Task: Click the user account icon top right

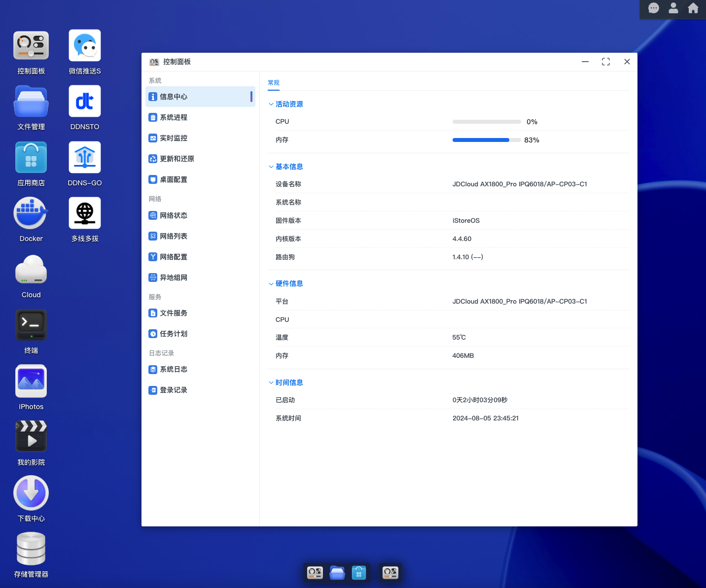Action: click(673, 8)
